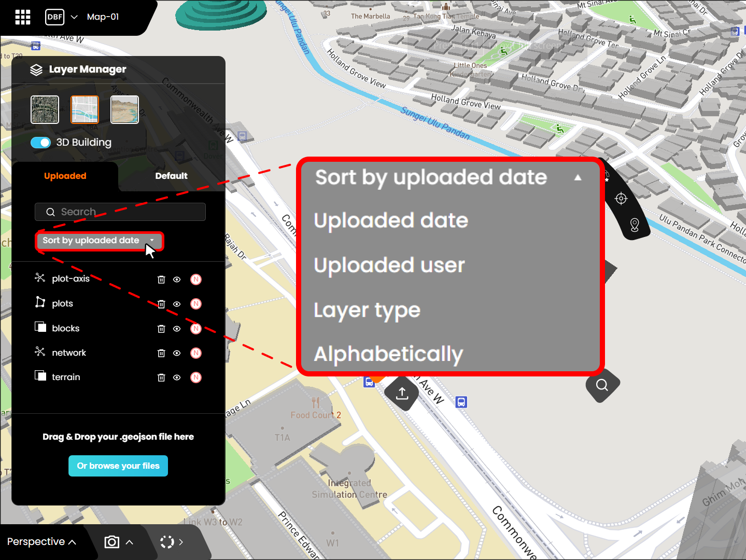Click the location pin icon on map
The height and width of the screenshot is (560, 746).
635,225
